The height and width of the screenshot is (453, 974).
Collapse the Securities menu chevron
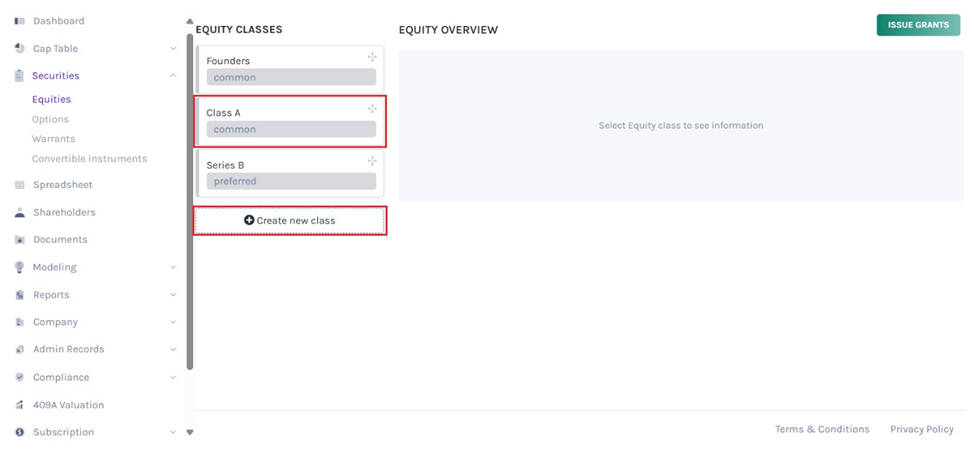[173, 76]
